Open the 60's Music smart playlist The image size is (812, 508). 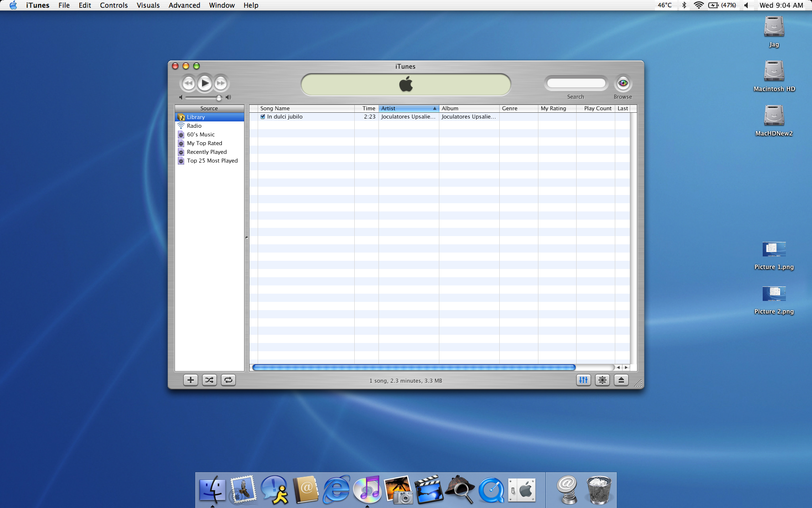point(209,134)
